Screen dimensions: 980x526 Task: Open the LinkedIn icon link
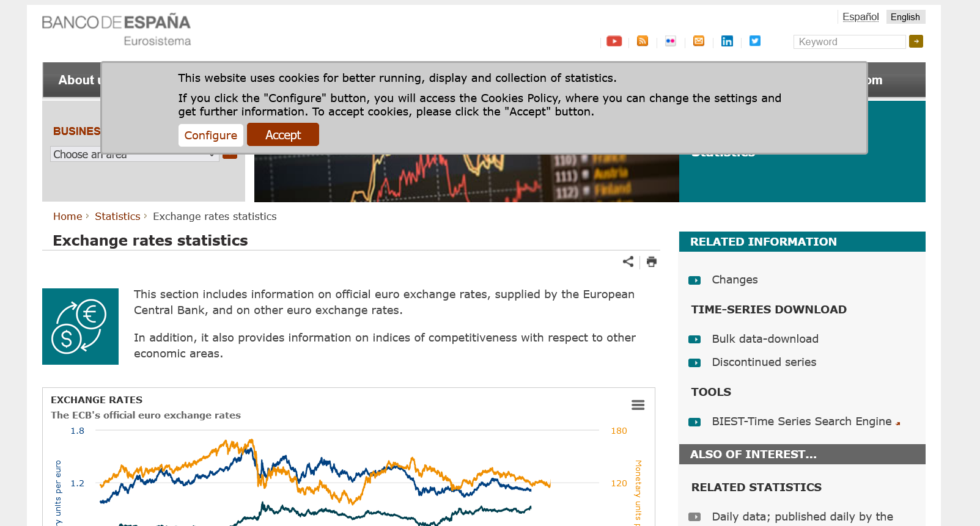point(727,41)
